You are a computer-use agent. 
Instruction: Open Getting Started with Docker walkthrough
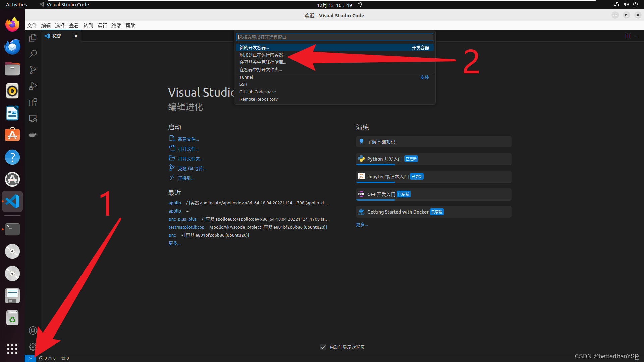pos(433,212)
